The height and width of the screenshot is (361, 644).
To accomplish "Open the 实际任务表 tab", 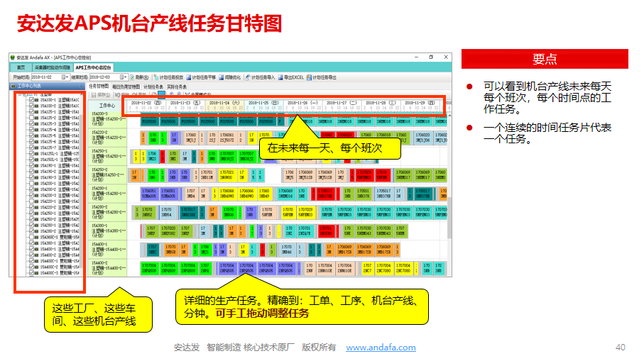I will [177, 87].
